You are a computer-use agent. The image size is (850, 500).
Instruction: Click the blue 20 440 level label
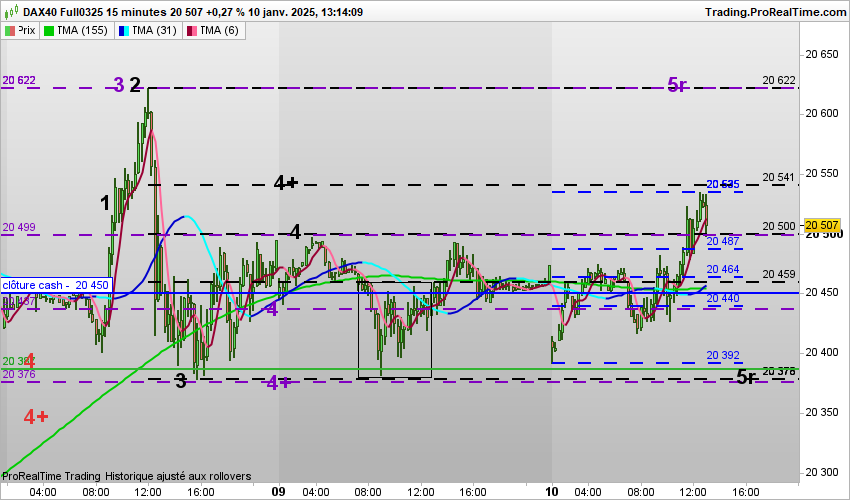[x=723, y=298]
